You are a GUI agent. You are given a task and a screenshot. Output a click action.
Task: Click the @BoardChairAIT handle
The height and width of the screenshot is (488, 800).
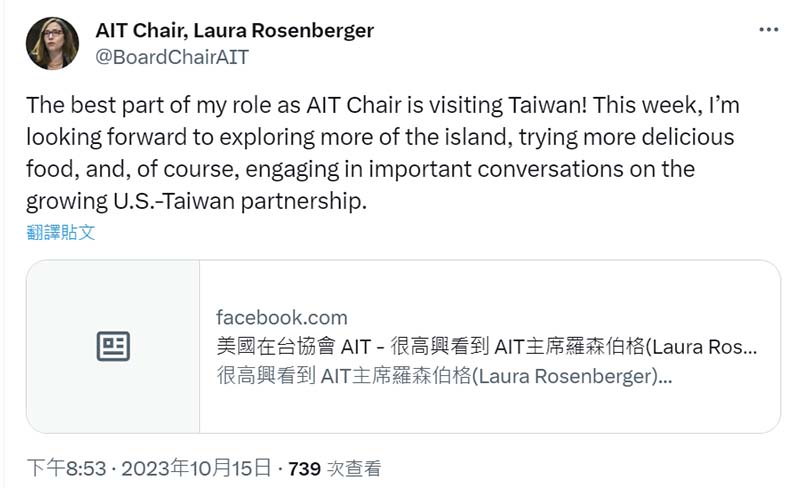[171, 57]
